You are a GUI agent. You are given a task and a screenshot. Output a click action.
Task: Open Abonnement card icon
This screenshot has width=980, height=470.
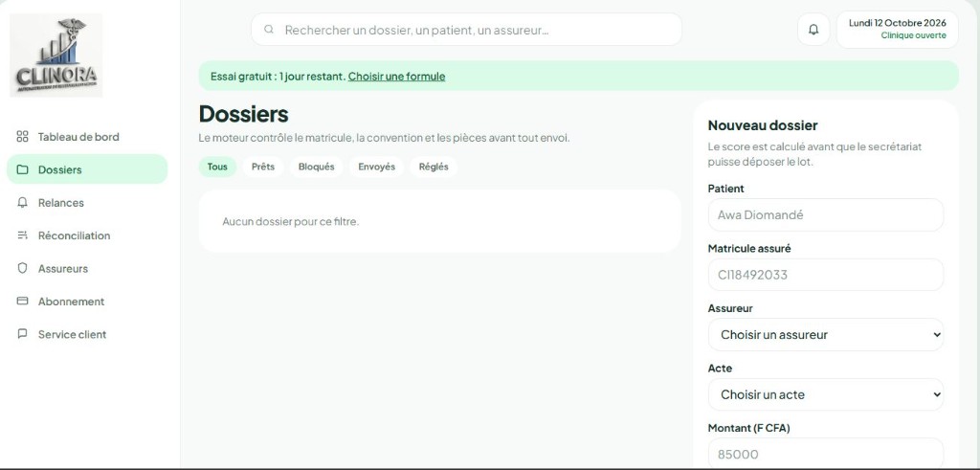(23, 301)
